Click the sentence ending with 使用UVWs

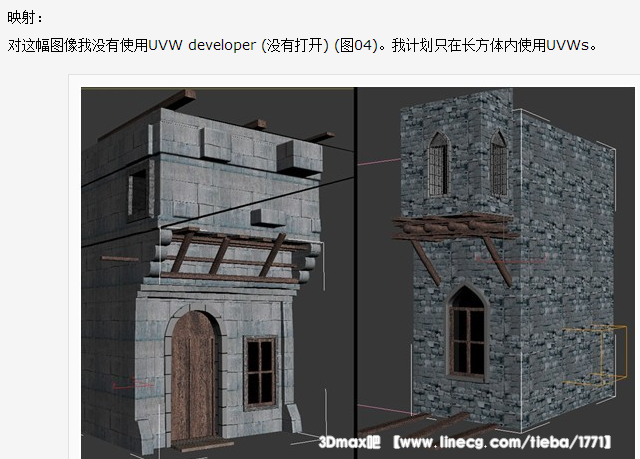[x=494, y=45]
